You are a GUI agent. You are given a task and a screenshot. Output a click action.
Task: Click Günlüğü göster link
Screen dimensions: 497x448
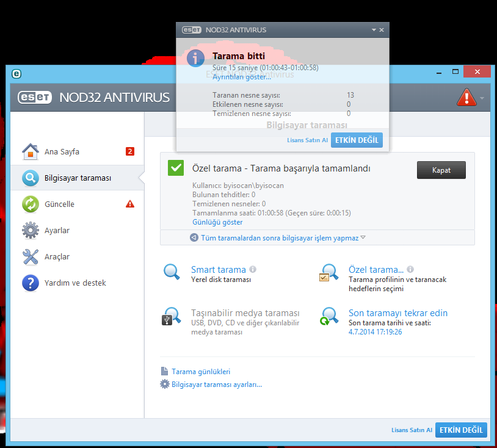tap(217, 222)
